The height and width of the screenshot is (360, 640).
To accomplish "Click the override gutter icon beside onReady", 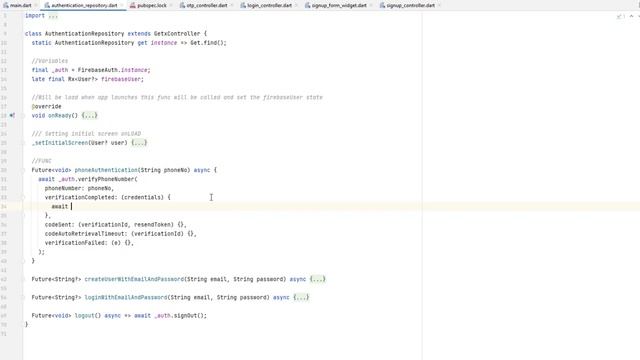I will (12, 116).
